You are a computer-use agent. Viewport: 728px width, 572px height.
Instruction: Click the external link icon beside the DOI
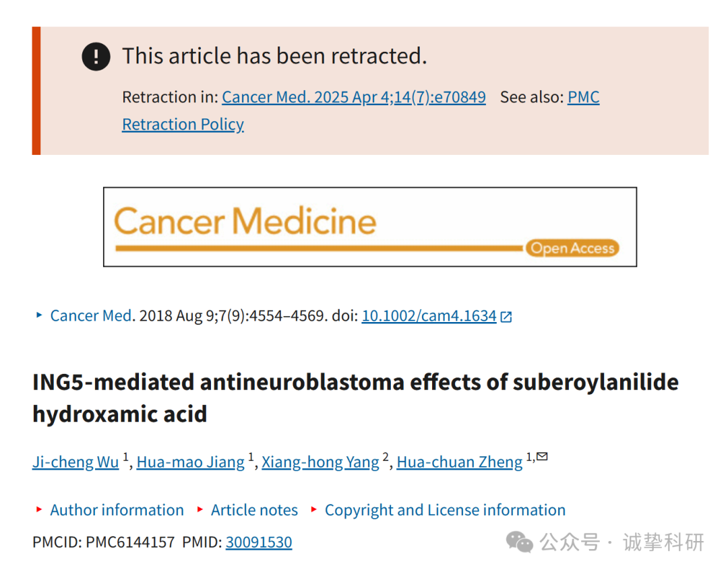(x=506, y=317)
